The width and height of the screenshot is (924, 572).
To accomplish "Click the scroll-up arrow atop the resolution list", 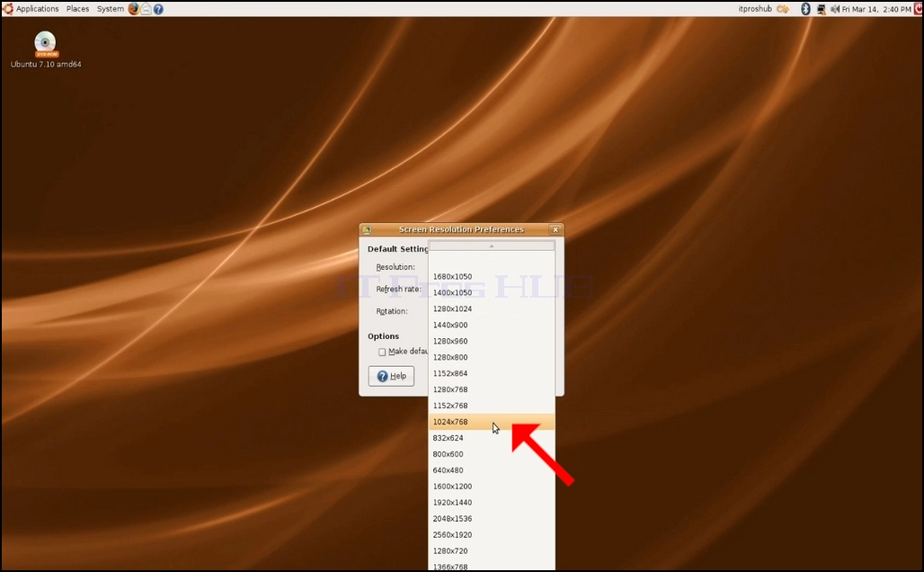I will (x=492, y=246).
